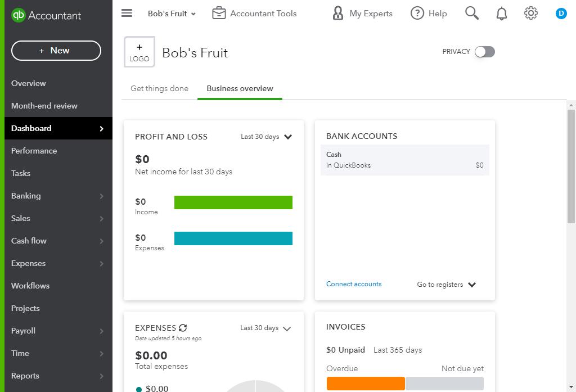Expand the Reports sidebar submenu arrow
Screen dimensions: 576x392
click(x=101, y=376)
